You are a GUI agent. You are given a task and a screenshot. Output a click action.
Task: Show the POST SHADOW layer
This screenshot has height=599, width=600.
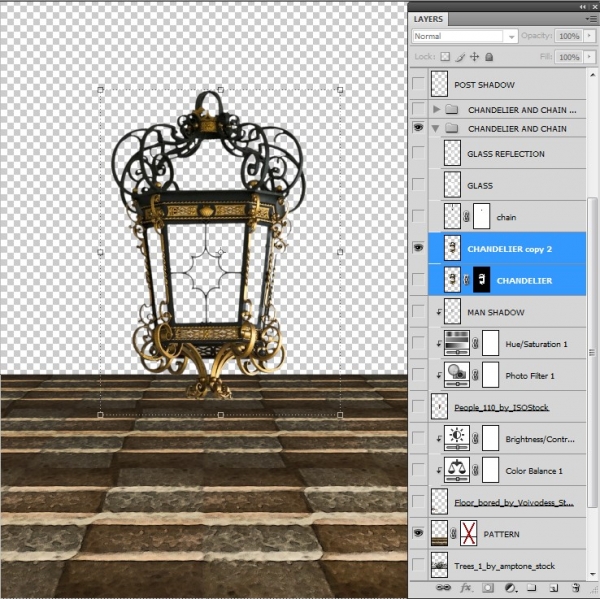(x=418, y=83)
